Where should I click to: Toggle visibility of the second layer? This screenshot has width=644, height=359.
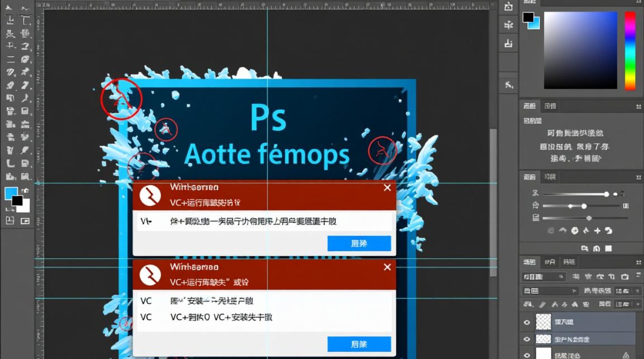click(x=526, y=338)
